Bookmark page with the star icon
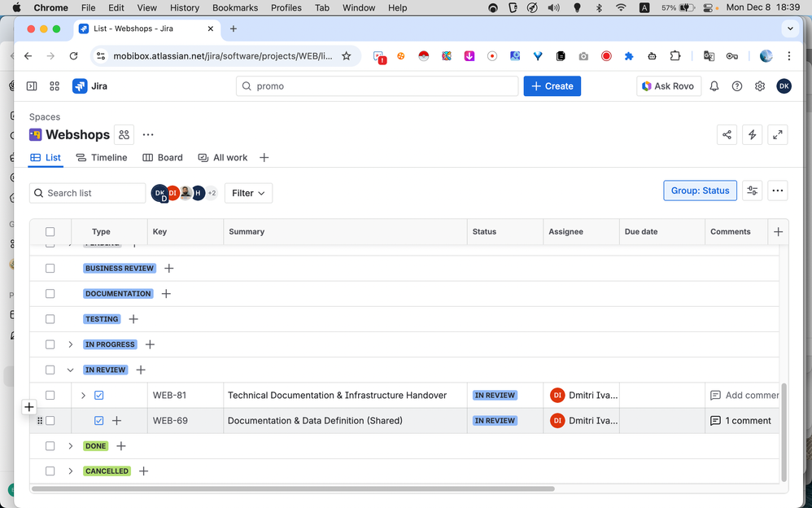812x508 pixels. (x=347, y=56)
